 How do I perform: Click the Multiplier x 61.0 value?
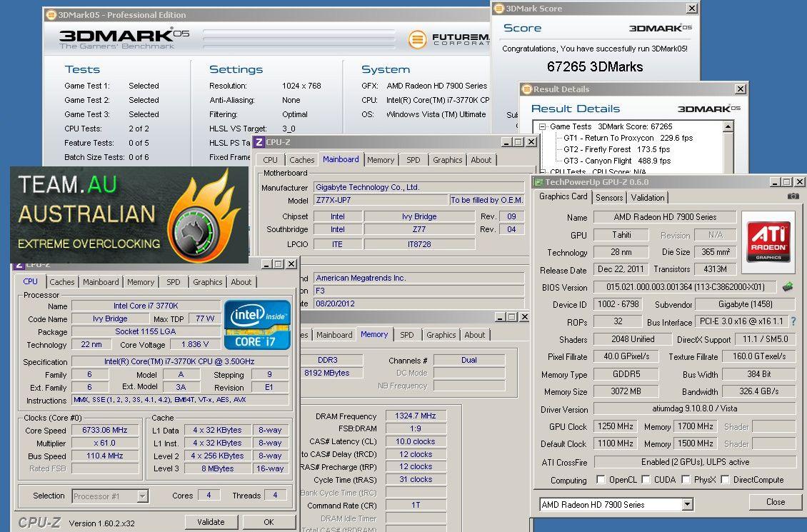click(105, 443)
